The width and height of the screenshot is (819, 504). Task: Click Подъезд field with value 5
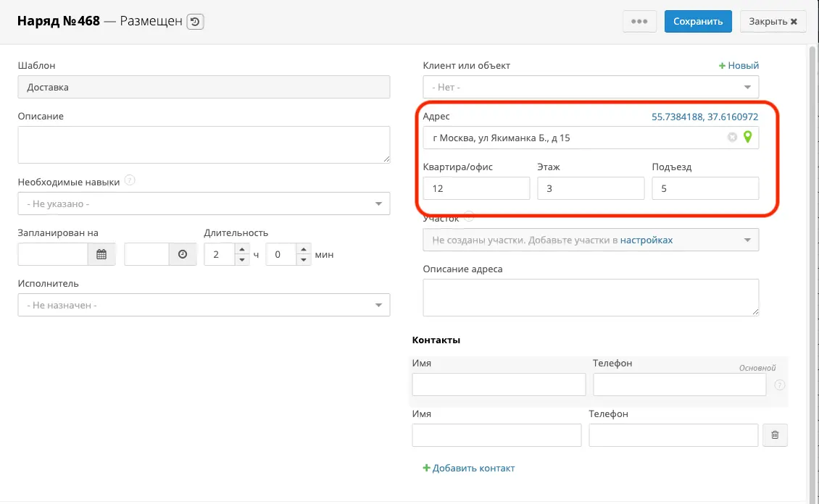pos(705,188)
